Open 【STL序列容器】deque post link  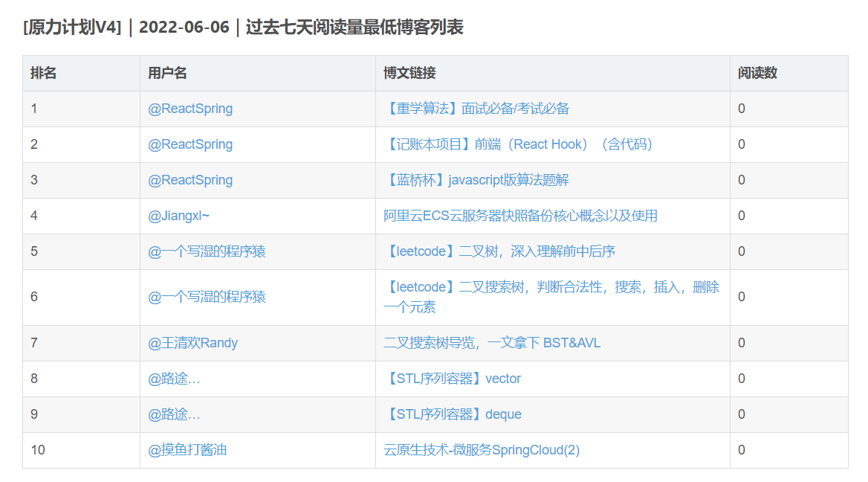tap(453, 414)
